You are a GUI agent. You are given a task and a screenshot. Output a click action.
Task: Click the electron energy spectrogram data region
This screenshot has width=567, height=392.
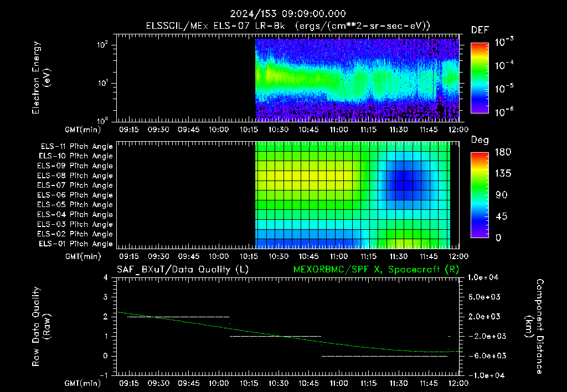coord(357,80)
